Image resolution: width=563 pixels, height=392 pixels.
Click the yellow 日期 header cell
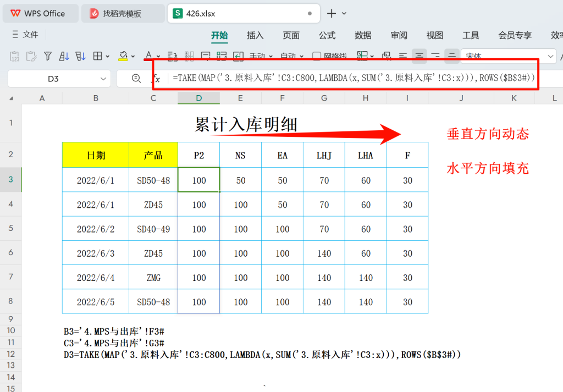pyautogui.click(x=96, y=155)
